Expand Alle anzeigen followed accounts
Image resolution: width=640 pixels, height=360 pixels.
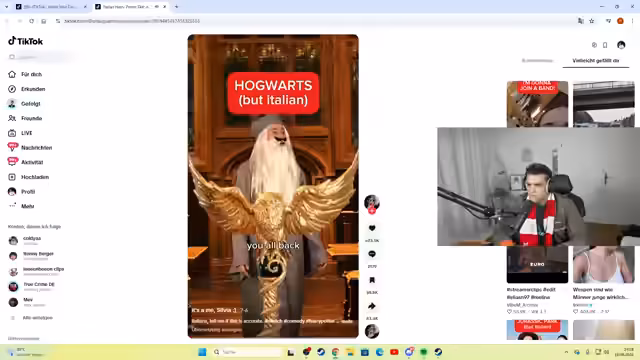(x=37, y=318)
